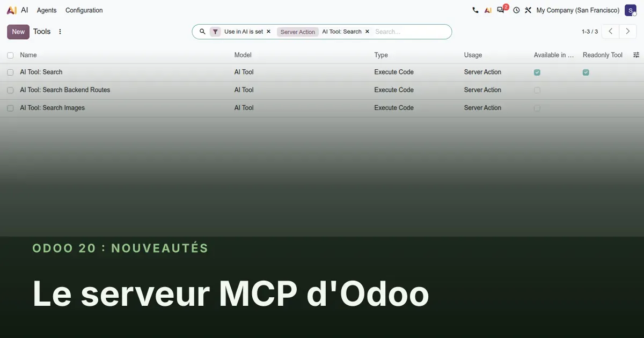The height and width of the screenshot is (338, 644).
Task: Toggle Available in AI for 'Search Images'
Action: pyautogui.click(x=537, y=108)
